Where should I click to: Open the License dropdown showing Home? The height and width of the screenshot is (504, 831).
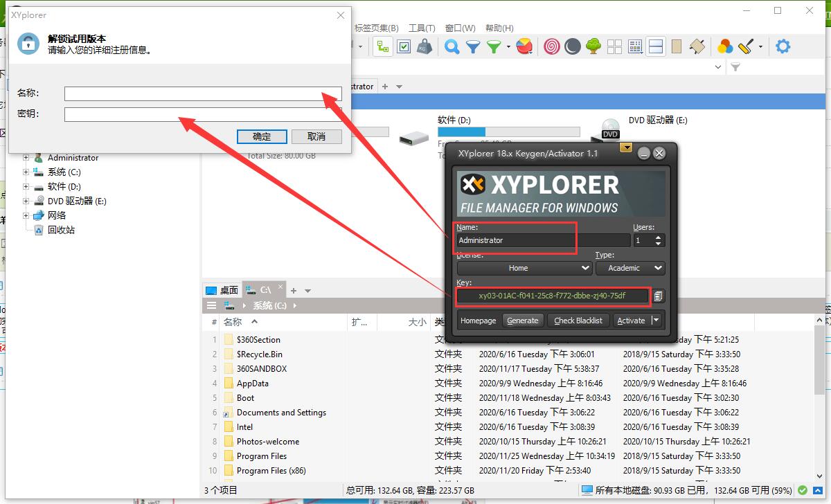click(x=524, y=268)
